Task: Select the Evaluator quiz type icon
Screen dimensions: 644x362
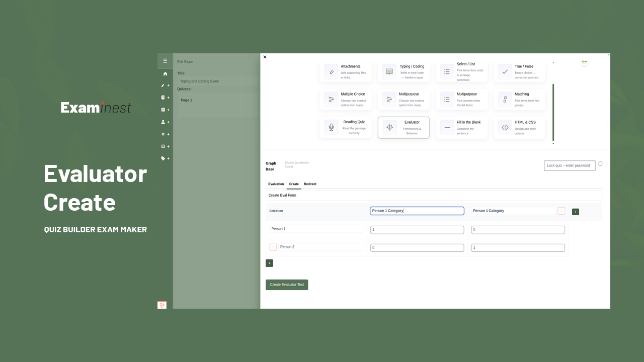Action: 389,127
